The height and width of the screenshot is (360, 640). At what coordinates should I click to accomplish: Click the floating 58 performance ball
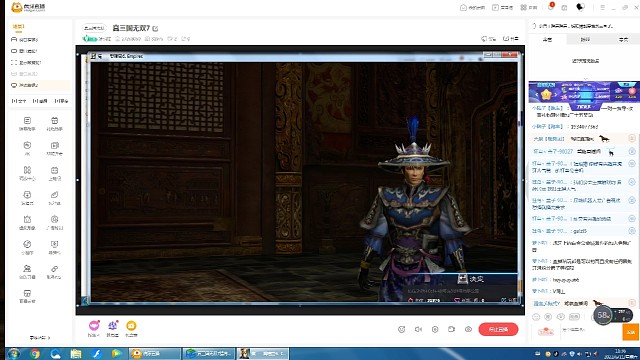(603, 315)
